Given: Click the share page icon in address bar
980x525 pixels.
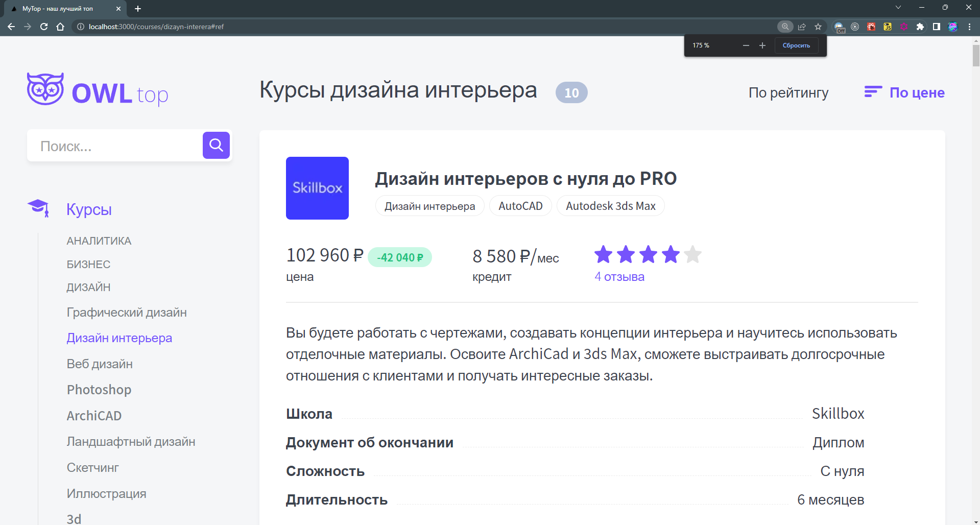Looking at the screenshot, I should click(802, 27).
